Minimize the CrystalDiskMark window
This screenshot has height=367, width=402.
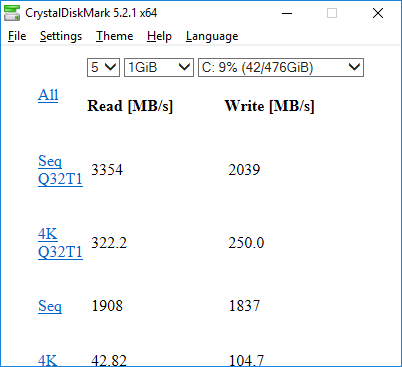pyautogui.click(x=287, y=13)
